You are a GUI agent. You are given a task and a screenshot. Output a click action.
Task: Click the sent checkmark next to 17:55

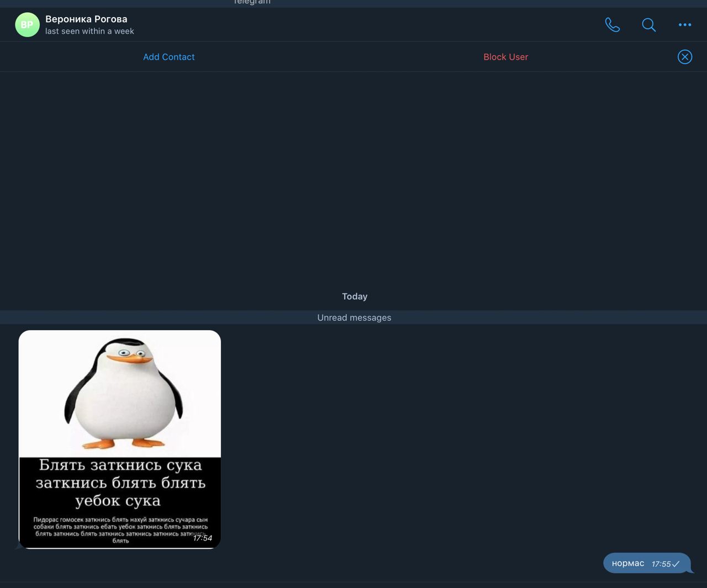676,564
